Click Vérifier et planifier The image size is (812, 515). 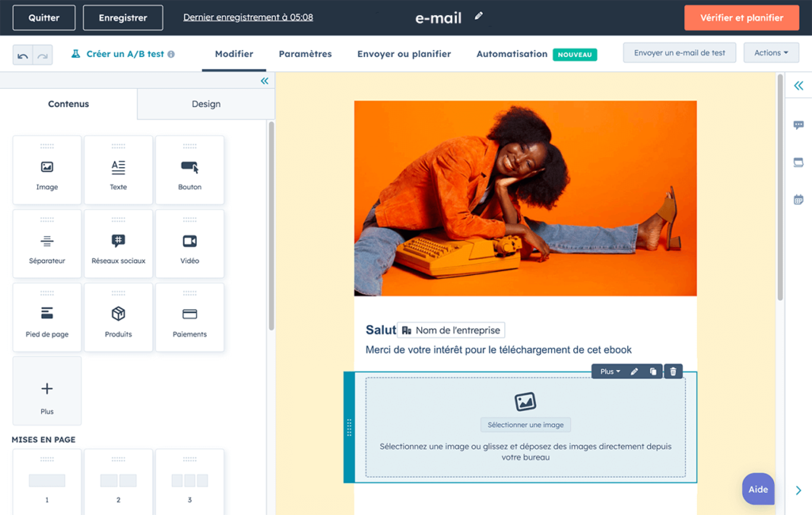(741, 17)
